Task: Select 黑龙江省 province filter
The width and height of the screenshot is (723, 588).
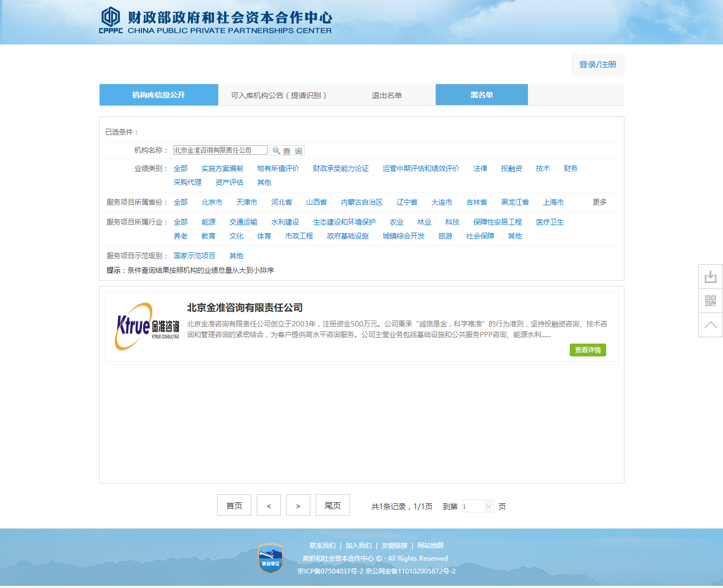Action: coord(515,202)
